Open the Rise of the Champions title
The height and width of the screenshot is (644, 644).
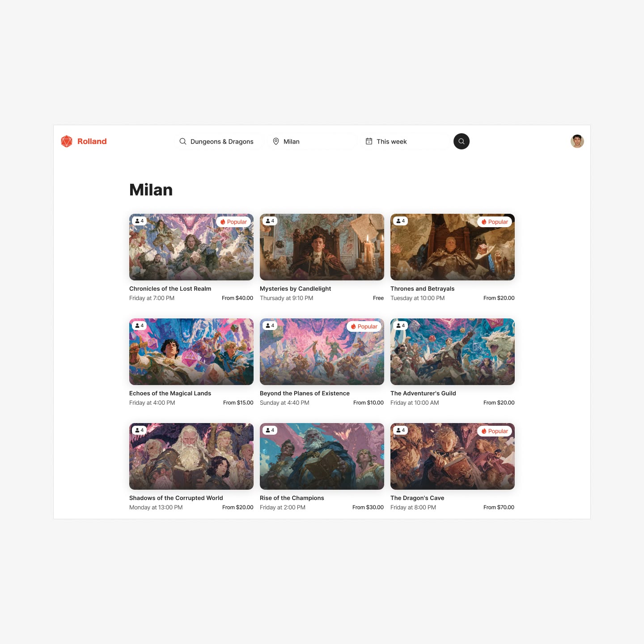click(x=292, y=498)
